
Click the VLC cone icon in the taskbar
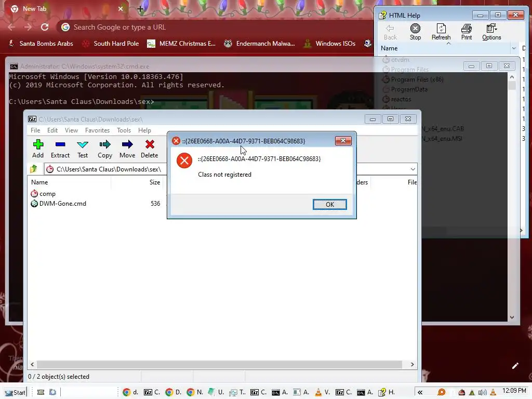point(318,392)
